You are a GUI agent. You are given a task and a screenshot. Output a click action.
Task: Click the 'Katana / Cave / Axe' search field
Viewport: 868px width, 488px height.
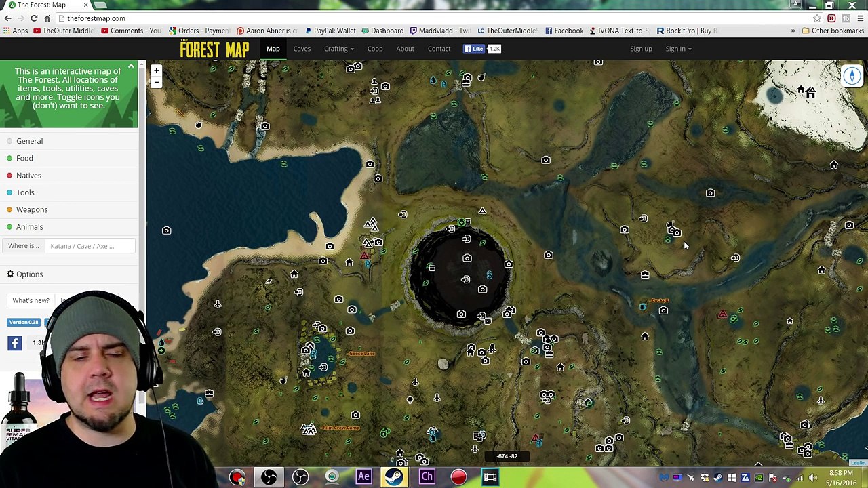pyautogui.click(x=90, y=246)
